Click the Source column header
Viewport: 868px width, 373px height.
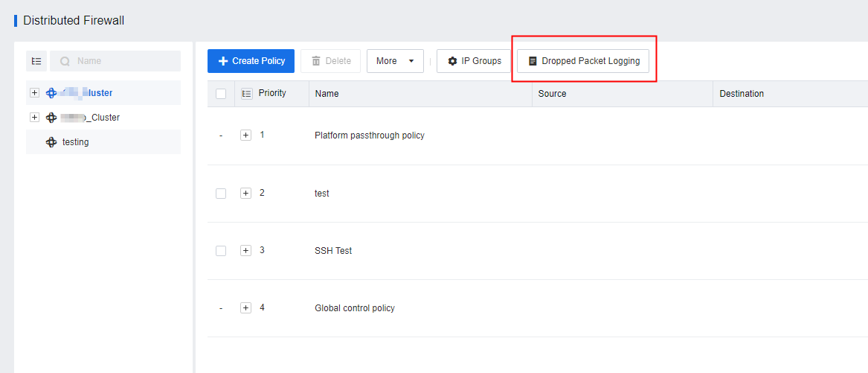click(623, 94)
